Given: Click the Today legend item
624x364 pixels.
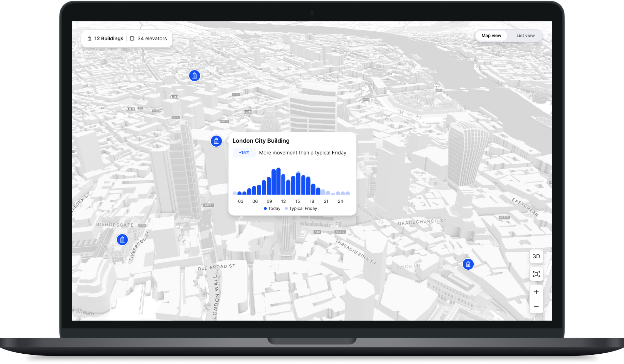Looking at the screenshot, I should (x=272, y=209).
